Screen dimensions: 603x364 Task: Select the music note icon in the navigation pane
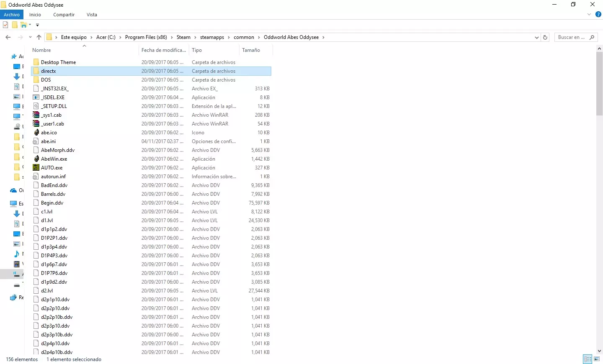click(17, 254)
